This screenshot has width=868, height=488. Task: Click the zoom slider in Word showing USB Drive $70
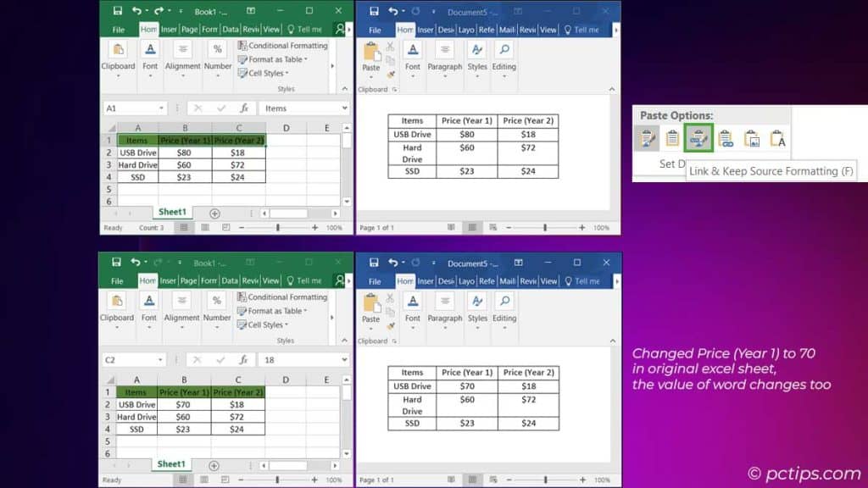[x=545, y=480]
